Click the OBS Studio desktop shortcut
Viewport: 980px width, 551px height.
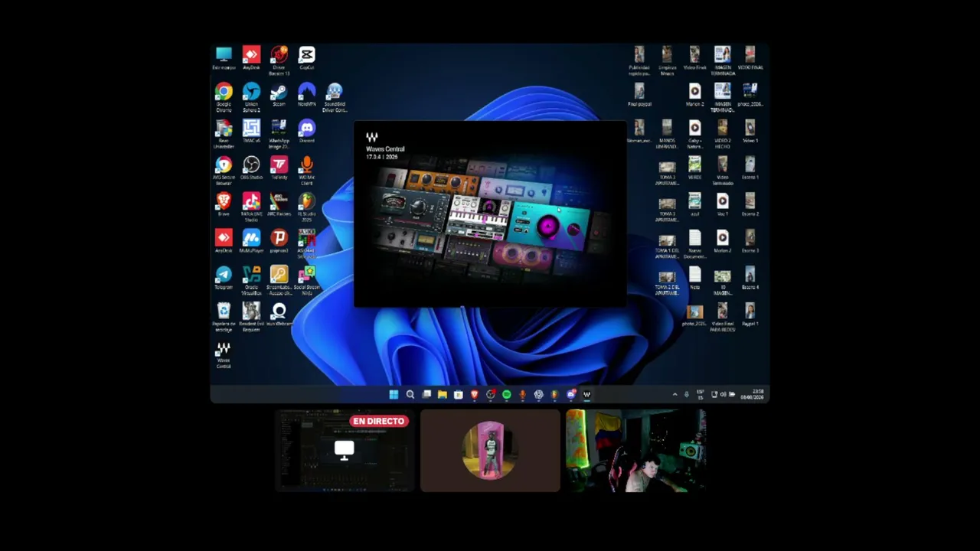[x=251, y=168]
